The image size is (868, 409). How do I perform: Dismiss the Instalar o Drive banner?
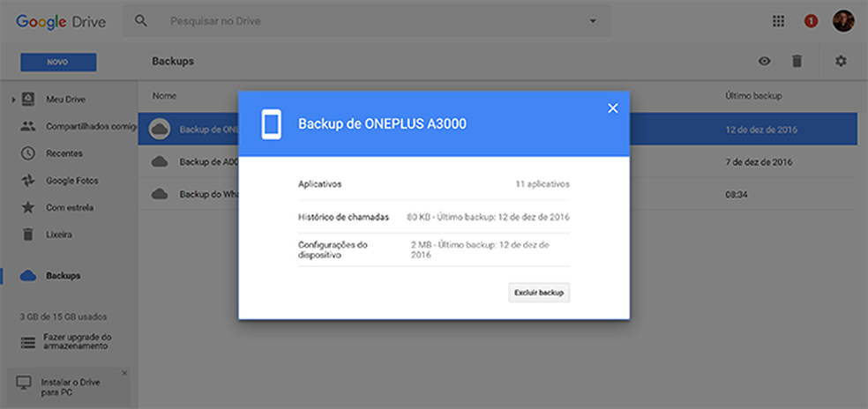point(124,373)
